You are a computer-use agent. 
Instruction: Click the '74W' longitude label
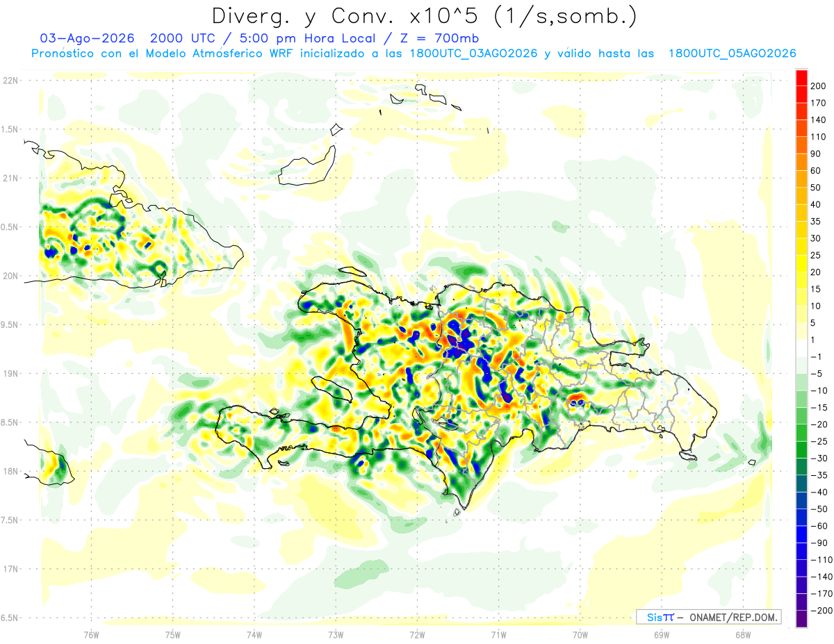click(x=254, y=634)
